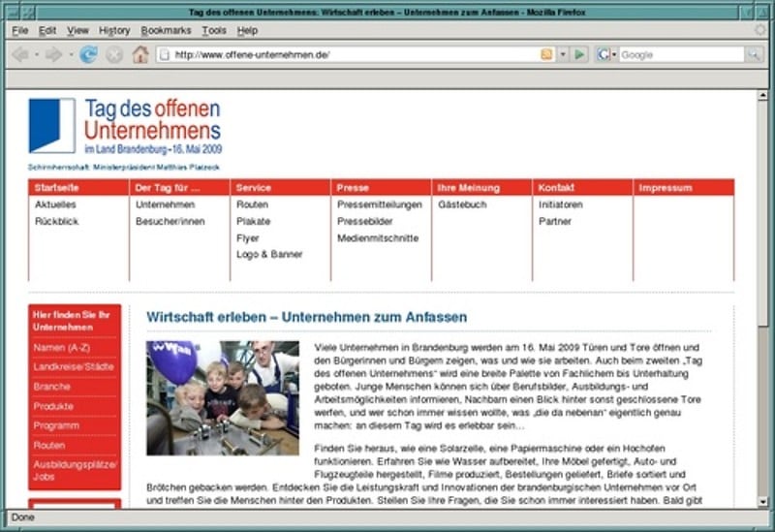Image resolution: width=775 pixels, height=532 pixels.
Task: Click the activity throbber icon
Action: coord(759,30)
